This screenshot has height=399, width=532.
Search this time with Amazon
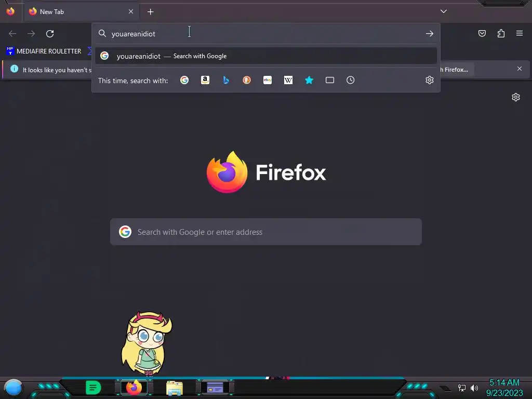pos(205,80)
